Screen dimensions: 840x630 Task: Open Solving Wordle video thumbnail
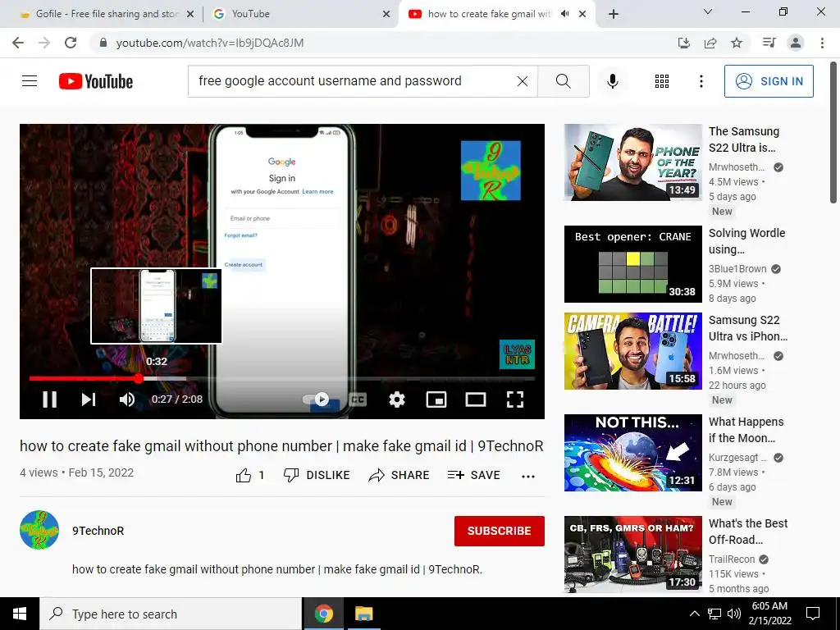point(632,264)
